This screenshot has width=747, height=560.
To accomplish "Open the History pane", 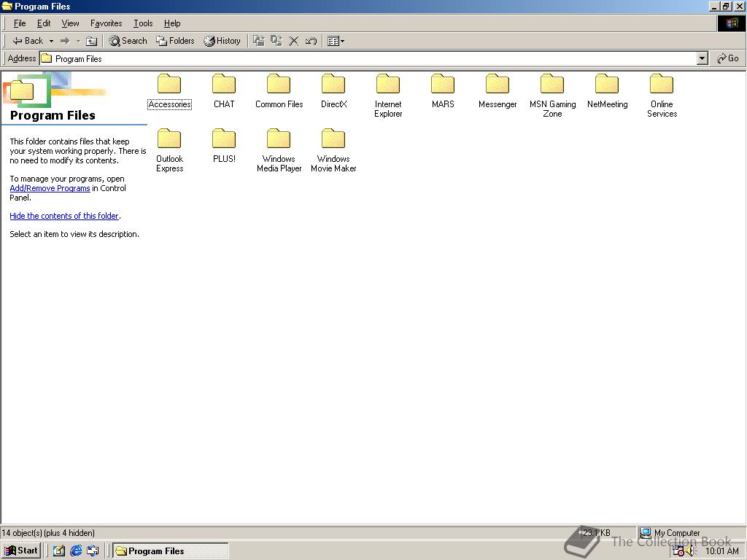I will 222,41.
